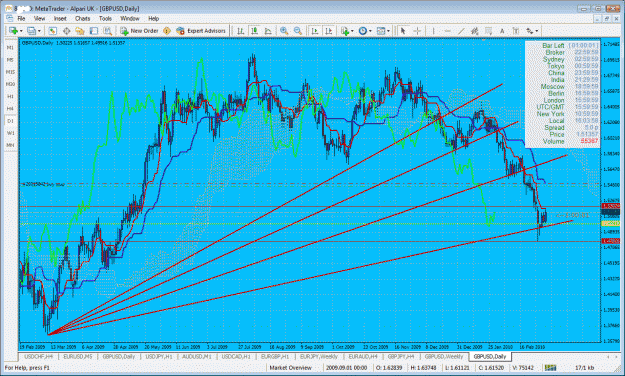Toggle the Expert Advisors button

point(201,31)
